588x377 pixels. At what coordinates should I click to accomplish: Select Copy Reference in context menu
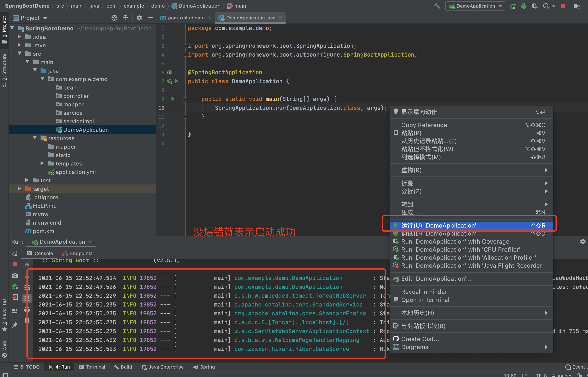pos(471,125)
